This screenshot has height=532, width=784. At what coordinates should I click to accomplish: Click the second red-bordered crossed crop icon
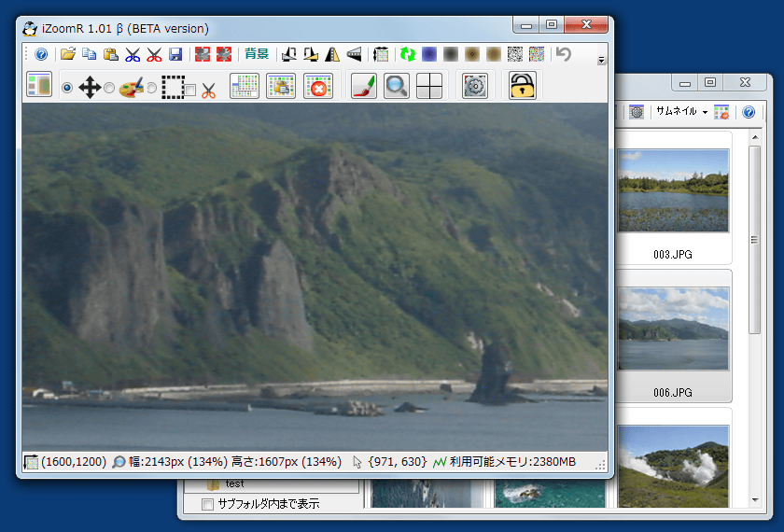[x=223, y=54]
